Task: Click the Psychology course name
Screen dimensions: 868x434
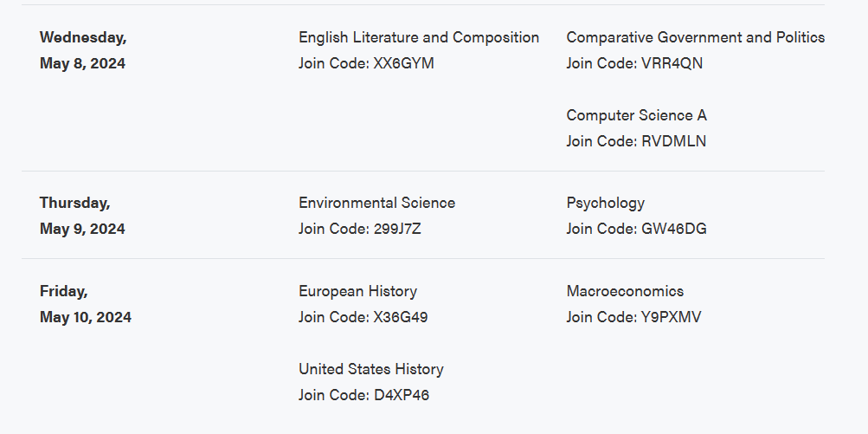Action: pos(605,203)
